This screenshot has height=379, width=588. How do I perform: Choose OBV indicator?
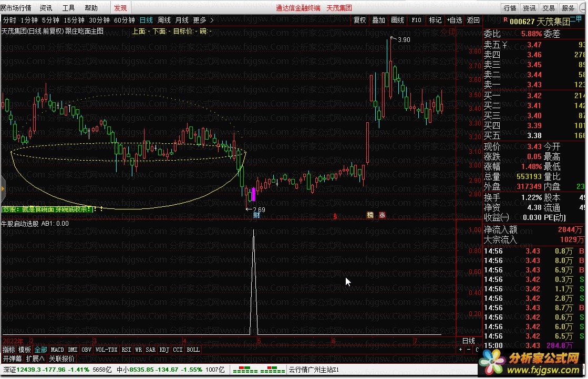86,350
